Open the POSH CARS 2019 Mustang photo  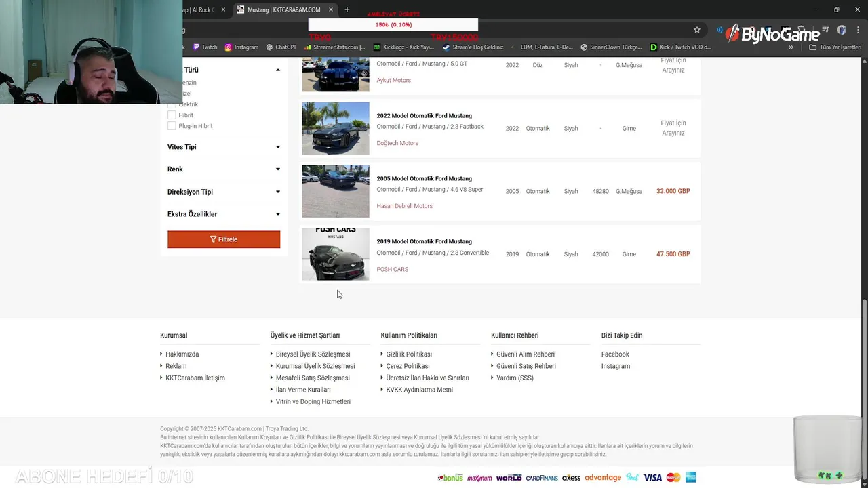(x=336, y=254)
